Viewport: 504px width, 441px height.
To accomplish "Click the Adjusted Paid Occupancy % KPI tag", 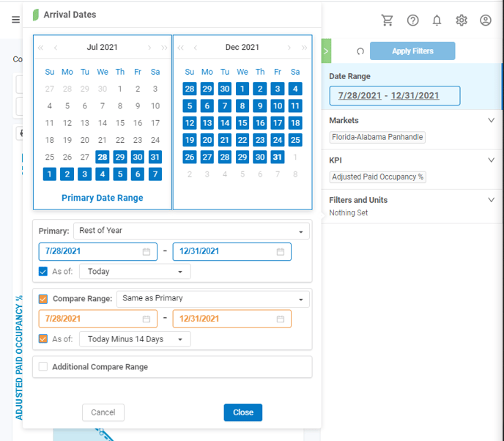I will (x=378, y=177).
